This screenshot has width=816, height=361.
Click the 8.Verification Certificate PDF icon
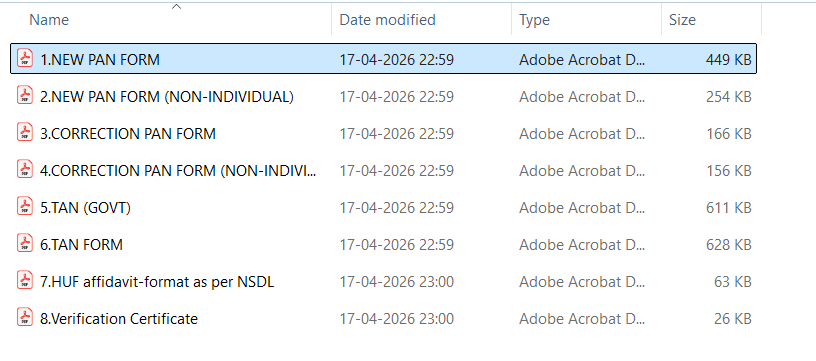tap(25, 317)
